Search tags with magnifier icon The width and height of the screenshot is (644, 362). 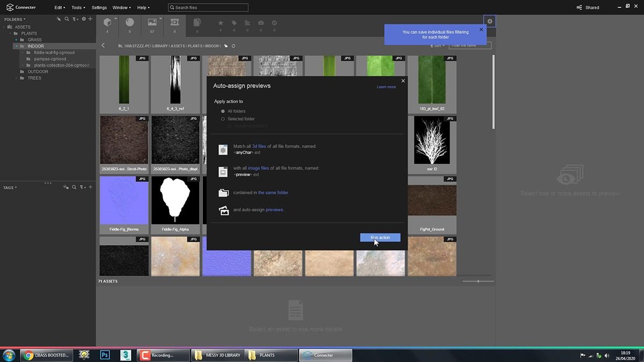tap(74, 187)
